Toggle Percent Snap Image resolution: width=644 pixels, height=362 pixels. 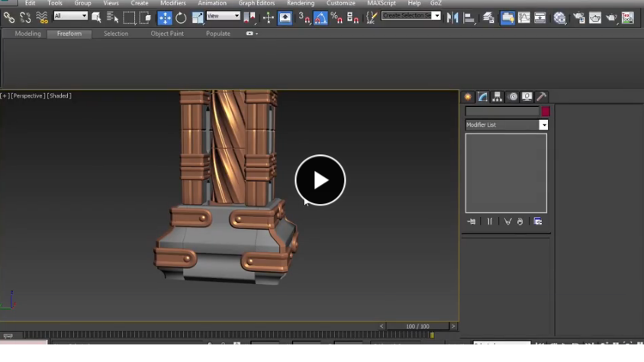click(336, 18)
